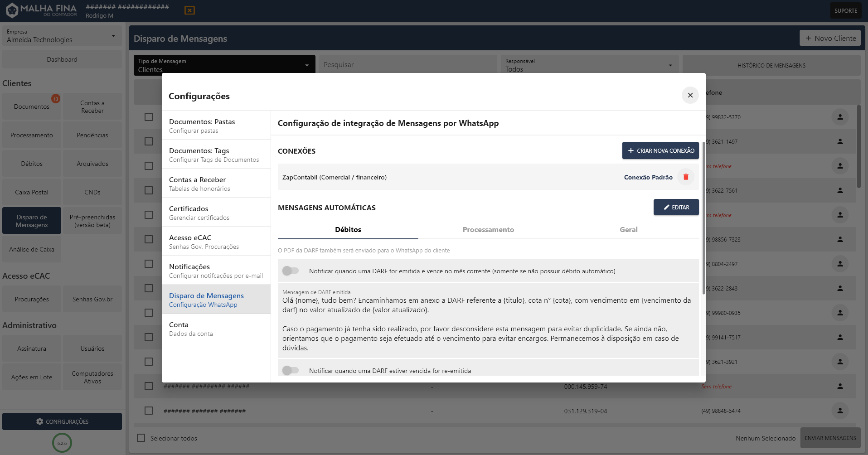Click the Malha Fina logo icon
This screenshot has height=455, width=868.
[x=12, y=10]
